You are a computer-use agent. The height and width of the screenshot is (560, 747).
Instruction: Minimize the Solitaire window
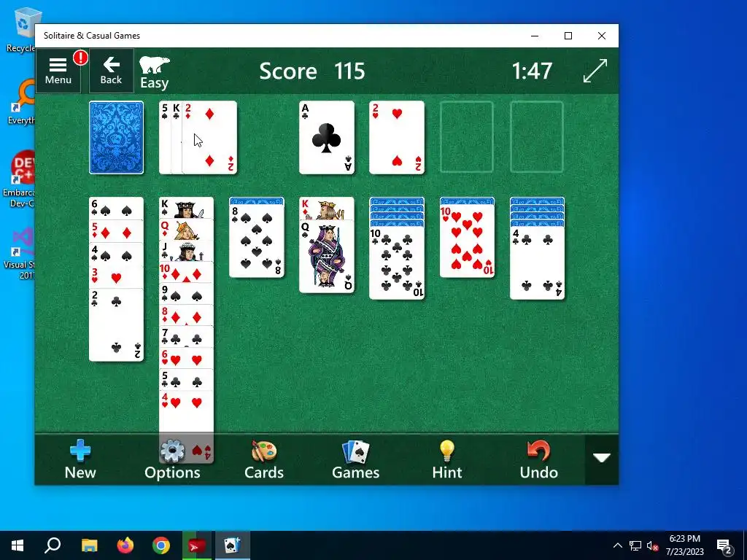(535, 36)
